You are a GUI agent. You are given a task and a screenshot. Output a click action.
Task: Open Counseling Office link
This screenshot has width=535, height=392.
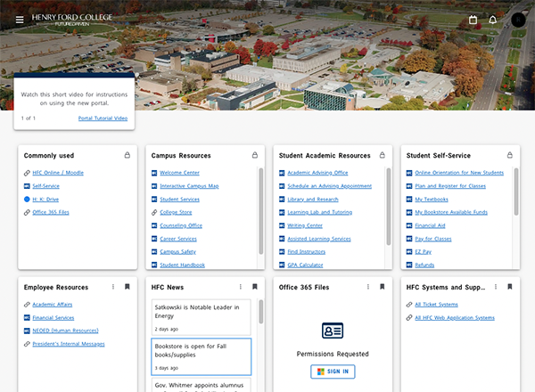click(181, 225)
